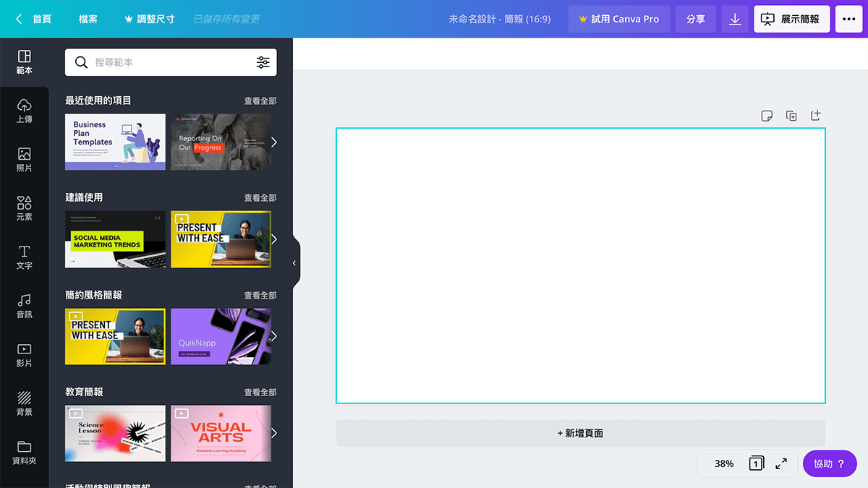The height and width of the screenshot is (488, 868).
Task: Open the 38% zoom level dropdown
Action: (x=723, y=463)
